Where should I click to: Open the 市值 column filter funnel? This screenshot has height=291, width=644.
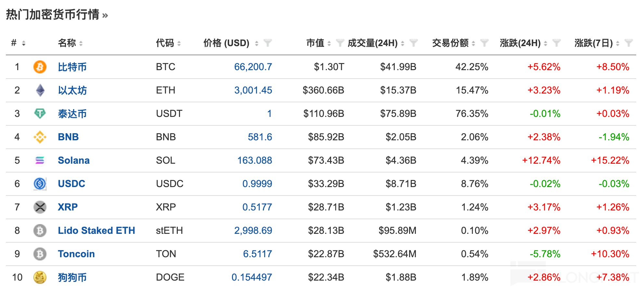340,43
